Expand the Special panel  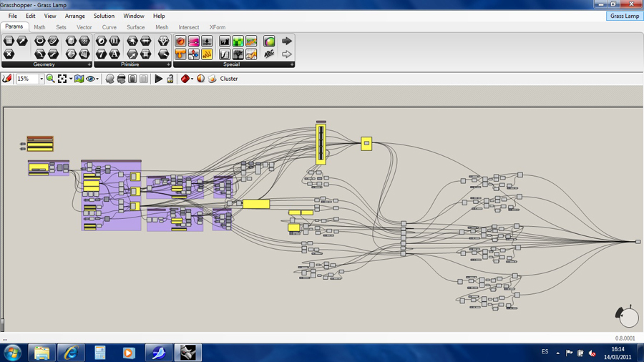(x=292, y=65)
